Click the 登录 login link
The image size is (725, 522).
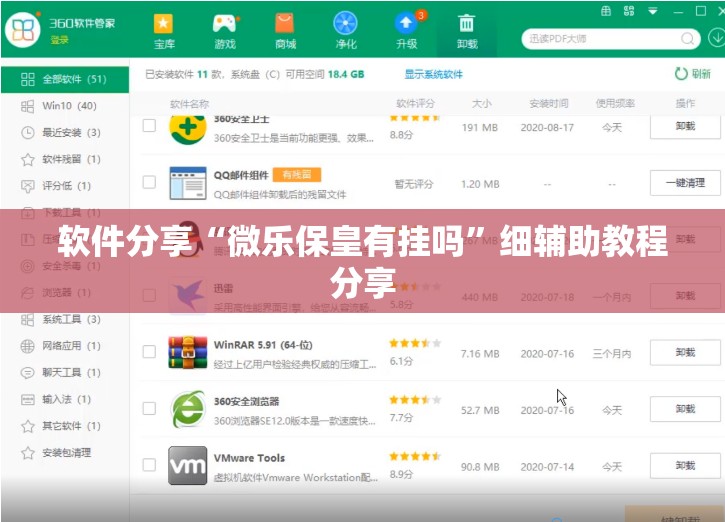click(x=59, y=40)
